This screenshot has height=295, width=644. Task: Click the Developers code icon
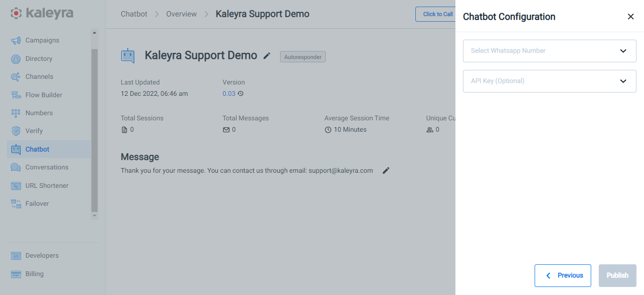coord(16,256)
